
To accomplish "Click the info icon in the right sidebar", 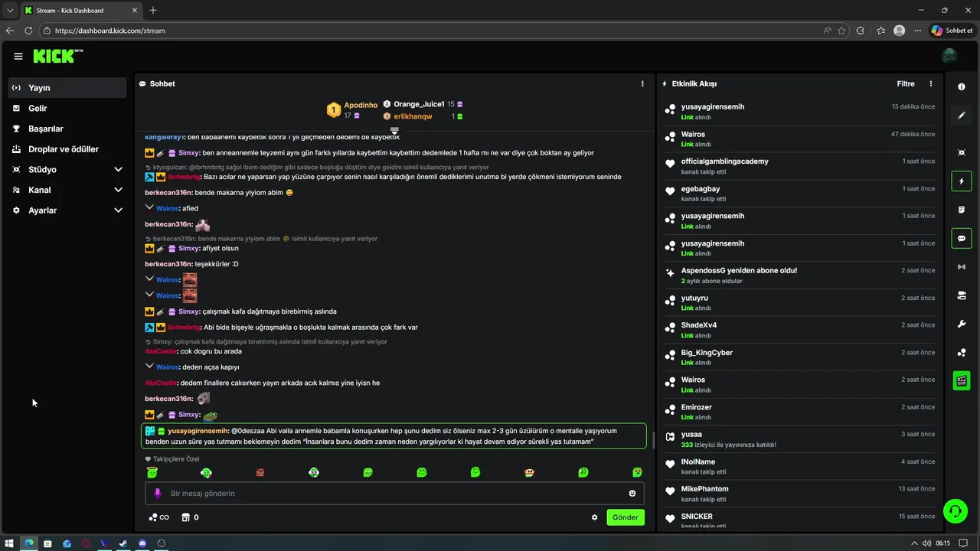I will [962, 87].
